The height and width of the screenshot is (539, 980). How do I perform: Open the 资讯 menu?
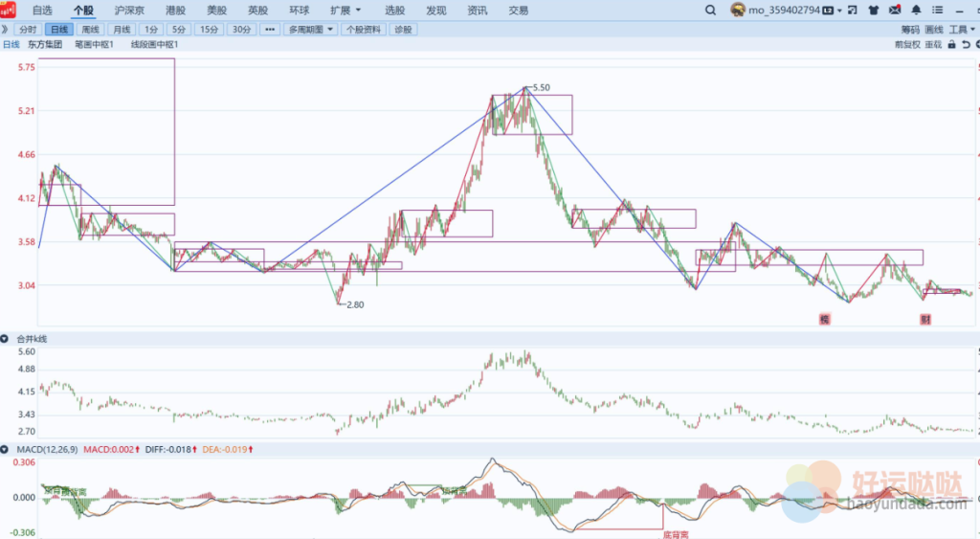coord(477,11)
